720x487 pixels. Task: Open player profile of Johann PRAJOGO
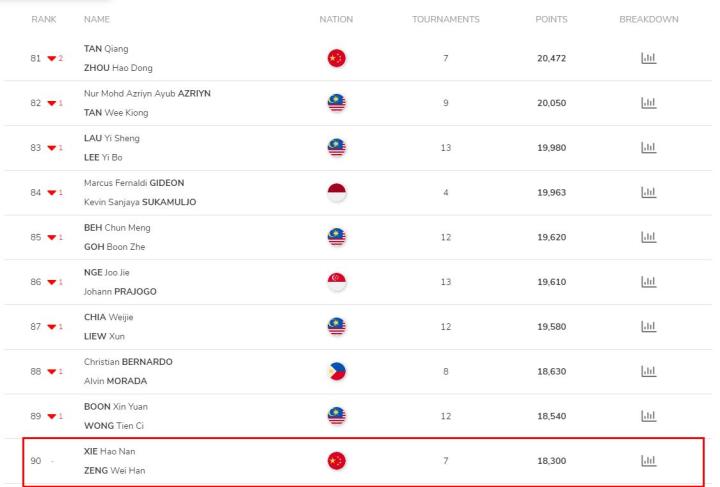click(120, 291)
